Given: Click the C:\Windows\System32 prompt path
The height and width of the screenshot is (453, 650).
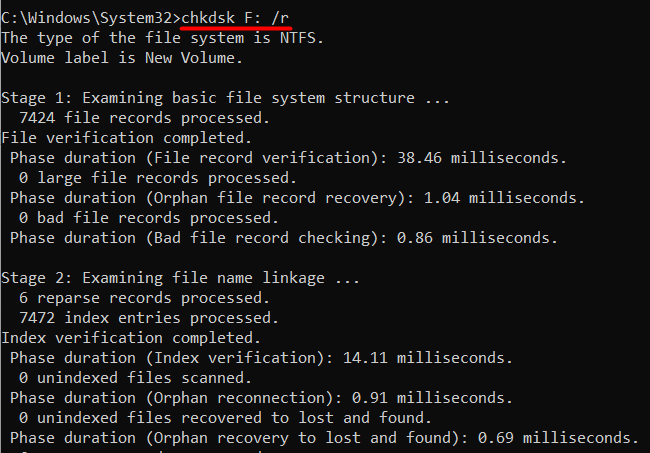Looking at the screenshot, I should (x=87, y=18).
